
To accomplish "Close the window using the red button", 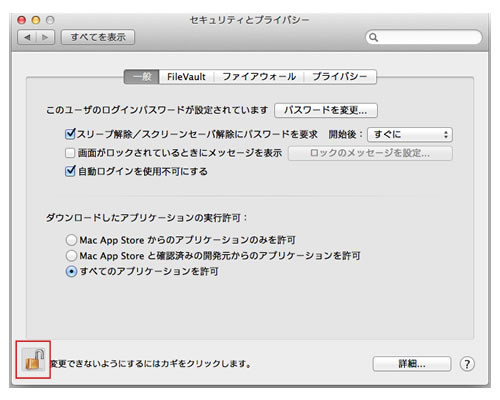I will pyautogui.click(x=22, y=20).
